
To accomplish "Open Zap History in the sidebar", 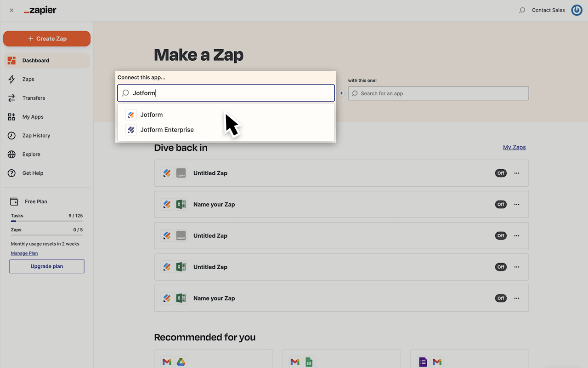I will [x=36, y=135].
